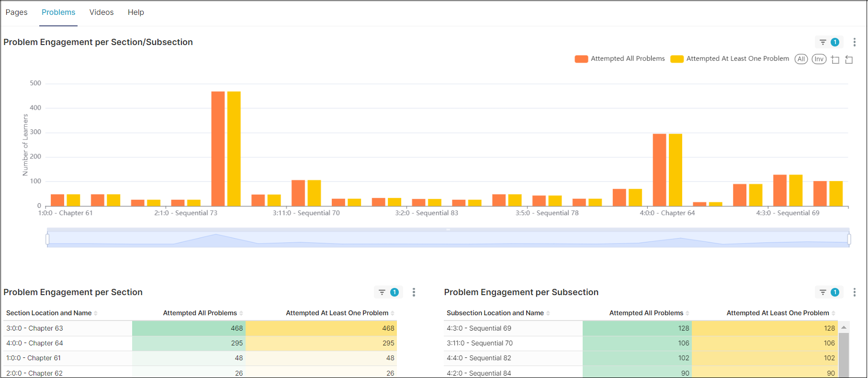Image resolution: width=868 pixels, height=378 pixels.
Task: Open filter indicator for per Subsection table
Action: pyautogui.click(x=829, y=292)
